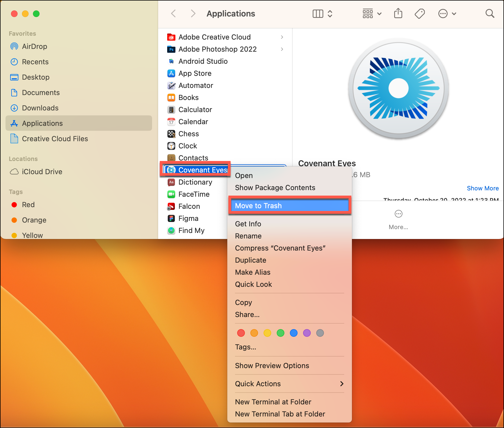The height and width of the screenshot is (428, 504).
Task: Apply green tag color in menu
Action: pyautogui.click(x=281, y=333)
